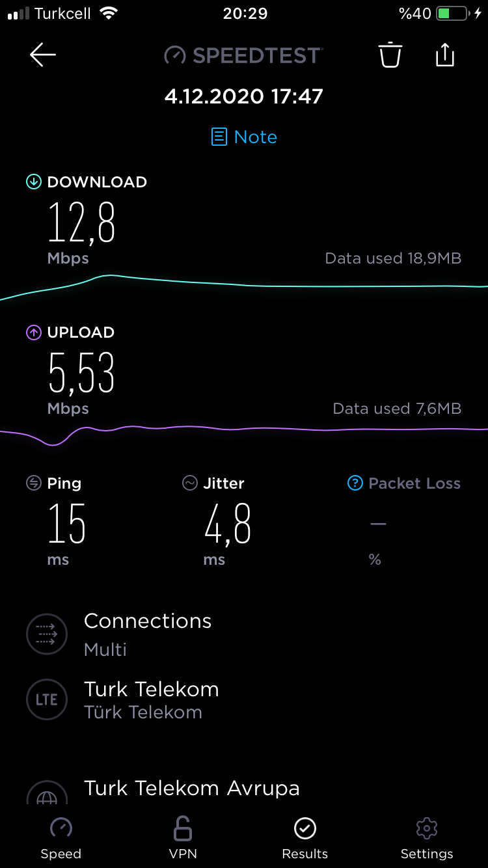Tap the Speedtest logo title
The width and height of the screenshot is (488, 868).
pyautogui.click(x=243, y=55)
